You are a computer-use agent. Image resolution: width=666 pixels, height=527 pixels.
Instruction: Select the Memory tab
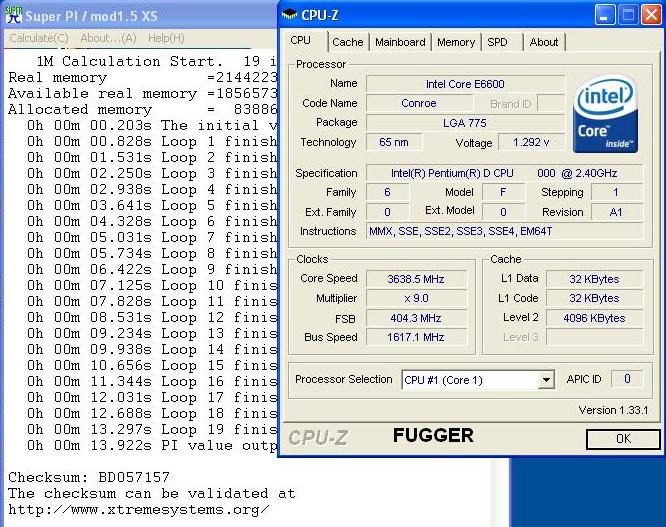click(456, 42)
